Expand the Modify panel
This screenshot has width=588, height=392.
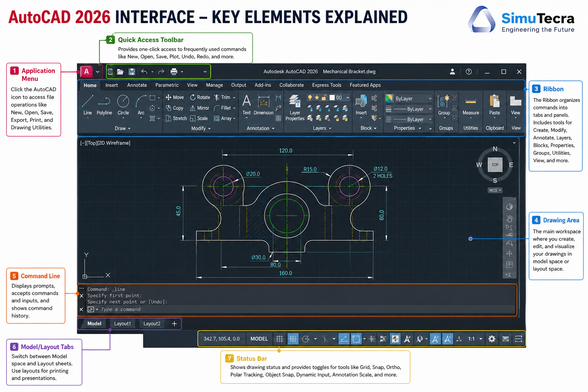[201, 129]
